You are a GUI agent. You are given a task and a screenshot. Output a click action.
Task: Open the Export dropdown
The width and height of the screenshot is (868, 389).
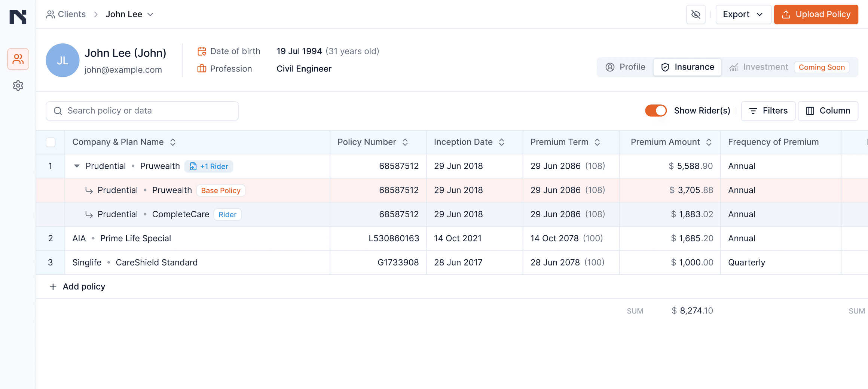click(743, 14)
